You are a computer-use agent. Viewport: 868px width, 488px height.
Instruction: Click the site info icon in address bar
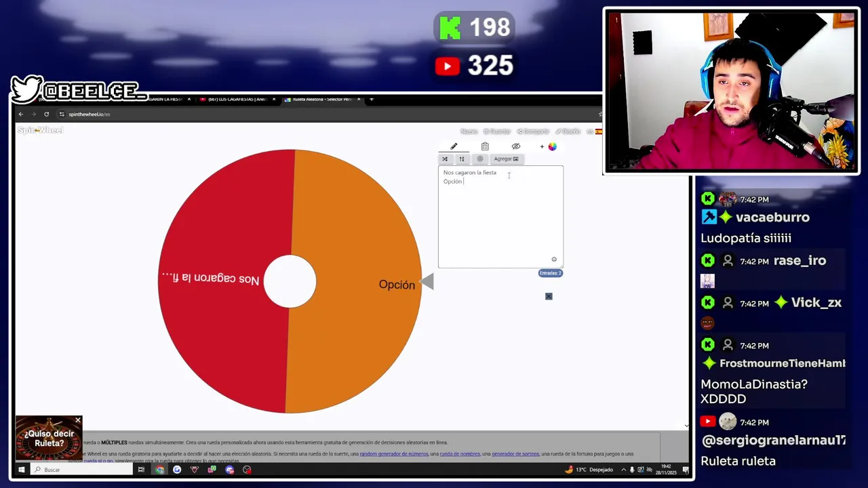coord(62,114)
